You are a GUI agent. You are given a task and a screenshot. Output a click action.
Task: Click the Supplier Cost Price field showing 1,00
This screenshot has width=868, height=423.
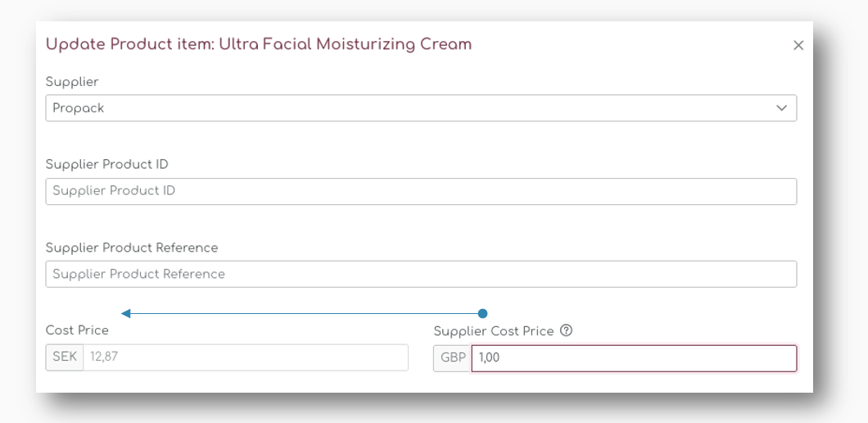coord(634,358)
